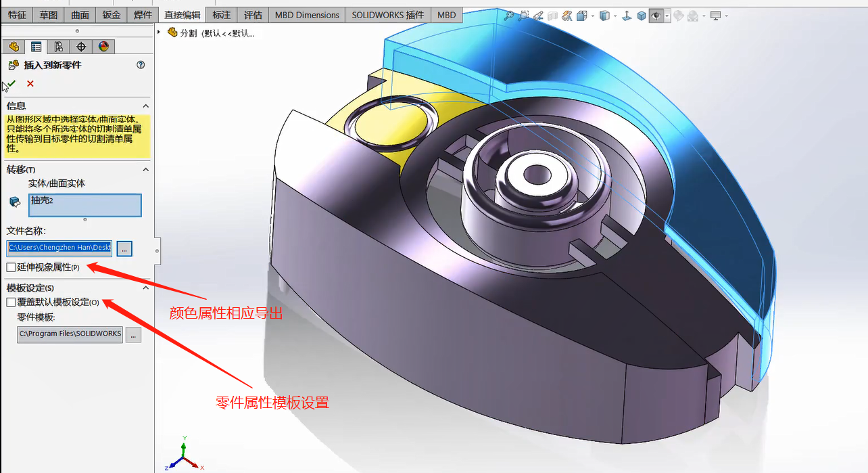
Task: Click the 信息 section header text
Action: (x=16, y=106)
